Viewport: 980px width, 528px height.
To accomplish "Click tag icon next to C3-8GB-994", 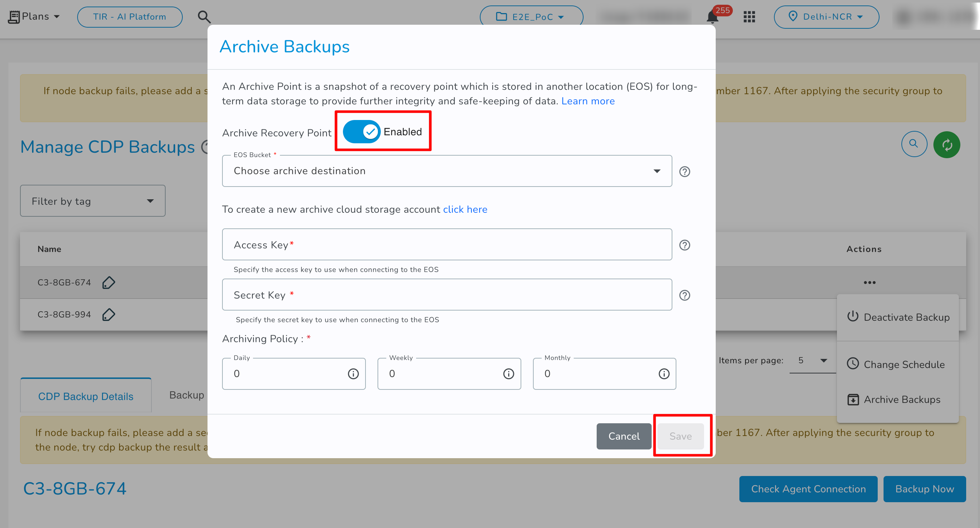I will click(x=108, y=315).
